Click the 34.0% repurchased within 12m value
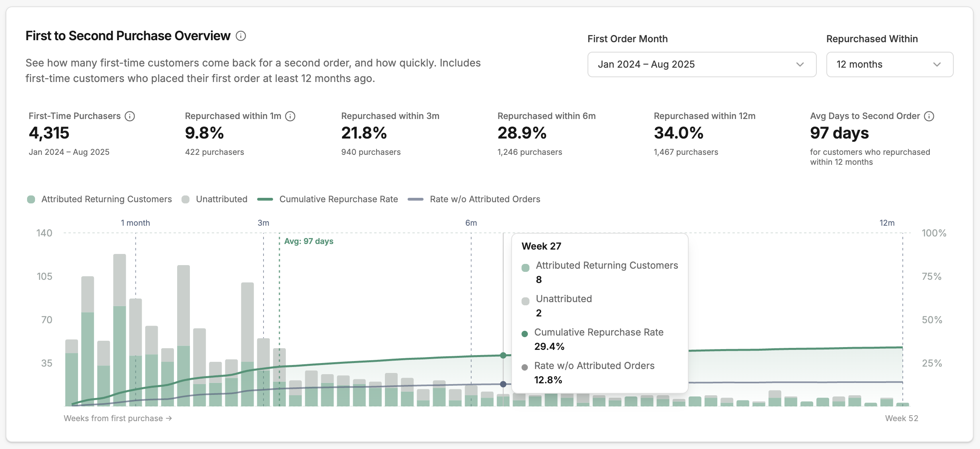 [679, 133]
